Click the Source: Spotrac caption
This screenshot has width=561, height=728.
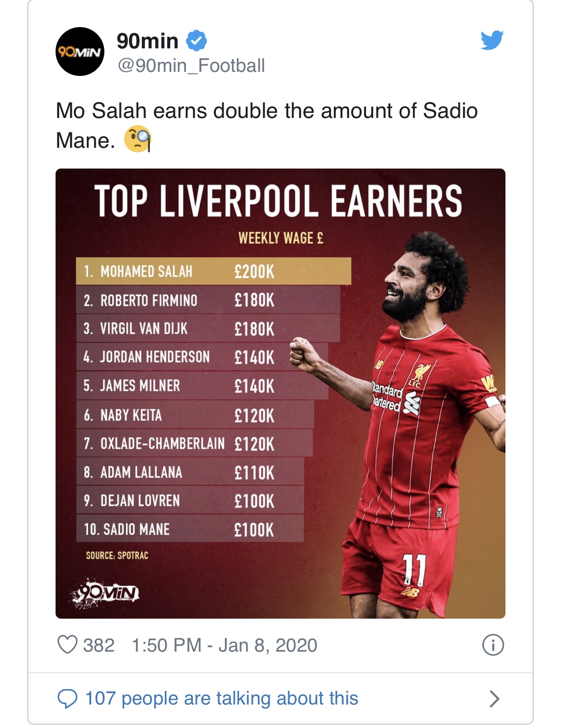pyautogui.click(x=117, y=555)
